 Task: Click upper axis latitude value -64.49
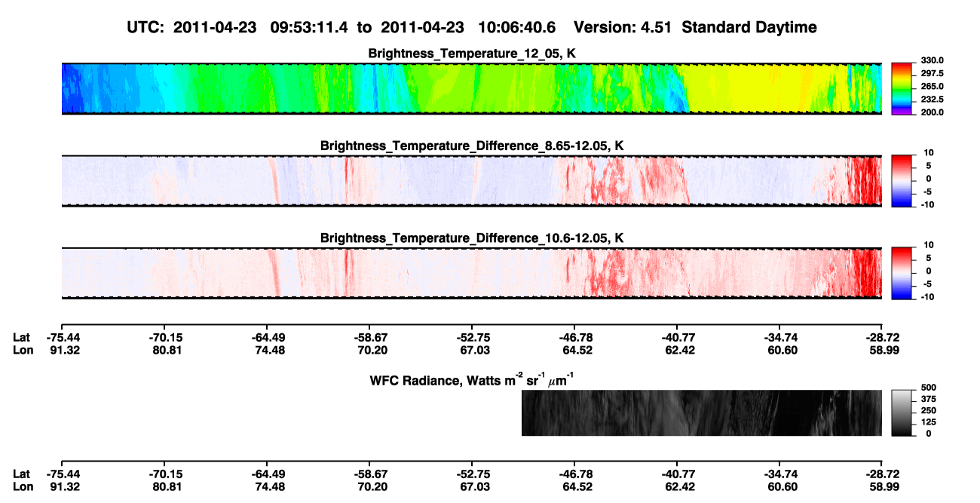coord(268,338)
